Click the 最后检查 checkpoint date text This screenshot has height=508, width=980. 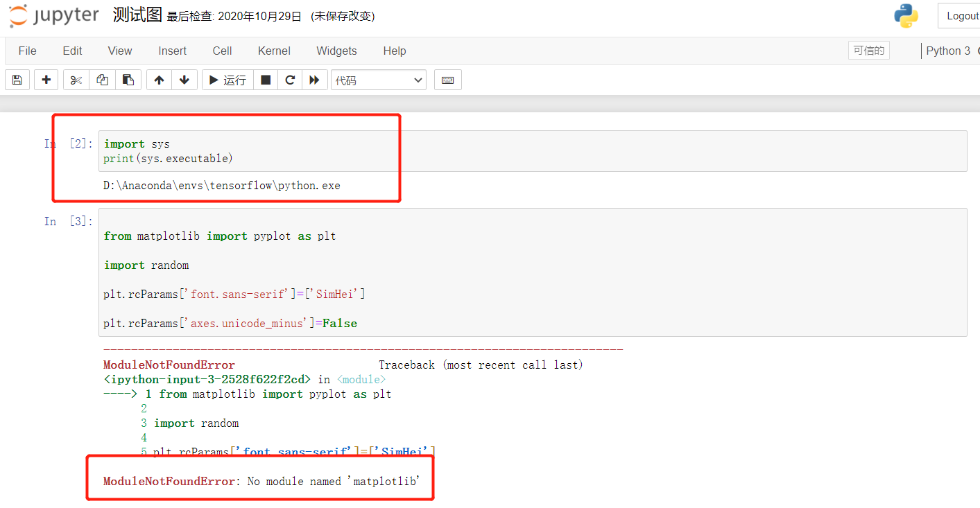pos(234,16)
